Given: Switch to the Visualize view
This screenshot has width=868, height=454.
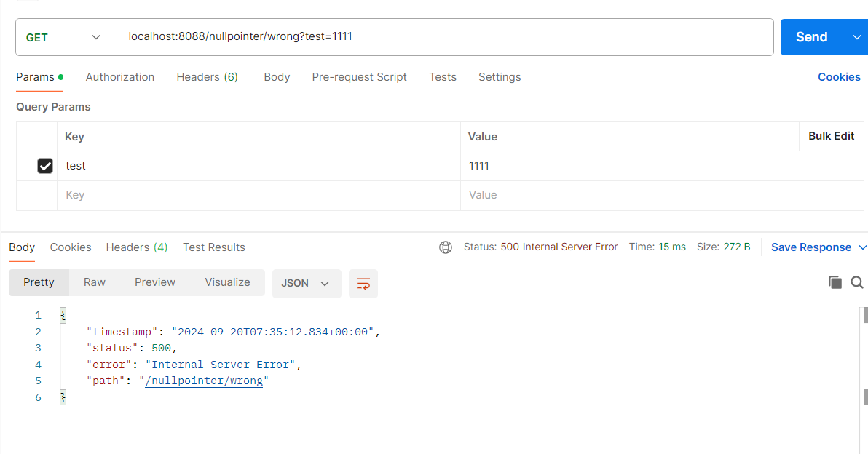Looking at the screenshot, I should [227, 282].
